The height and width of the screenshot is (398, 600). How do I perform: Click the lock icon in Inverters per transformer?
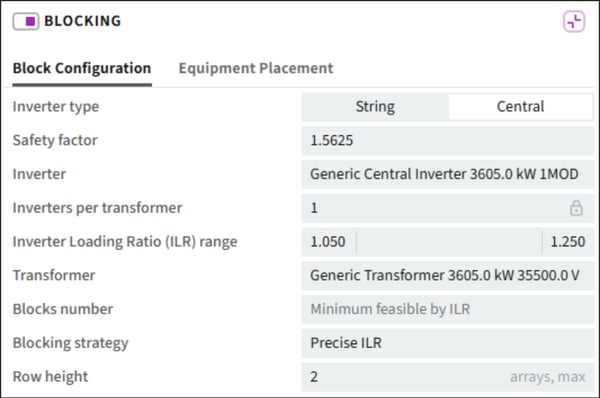576,208
